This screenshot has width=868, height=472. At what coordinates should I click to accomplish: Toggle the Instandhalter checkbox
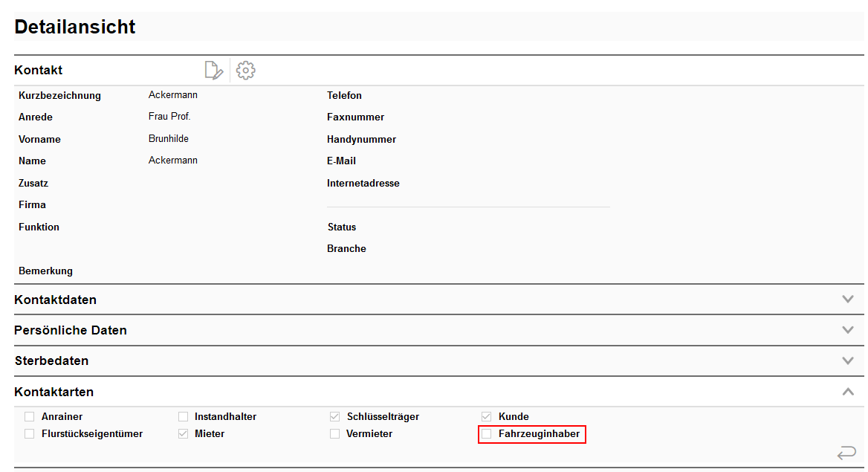click(x=184, y=417)
